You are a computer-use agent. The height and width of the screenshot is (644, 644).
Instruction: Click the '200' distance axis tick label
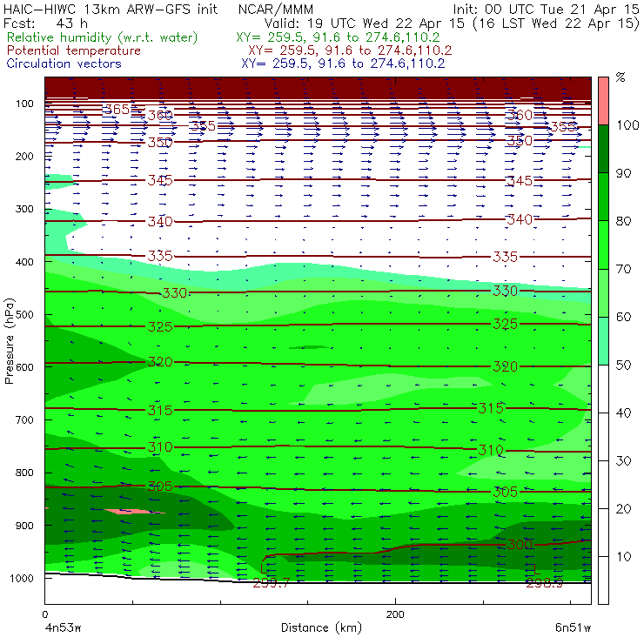(395, 614)
